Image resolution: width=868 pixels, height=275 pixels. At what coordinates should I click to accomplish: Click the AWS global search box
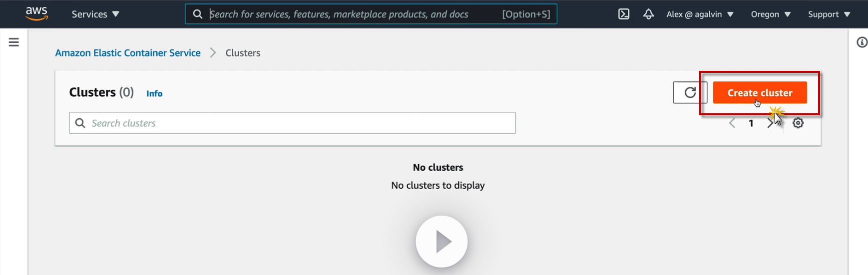pos(350,14)
